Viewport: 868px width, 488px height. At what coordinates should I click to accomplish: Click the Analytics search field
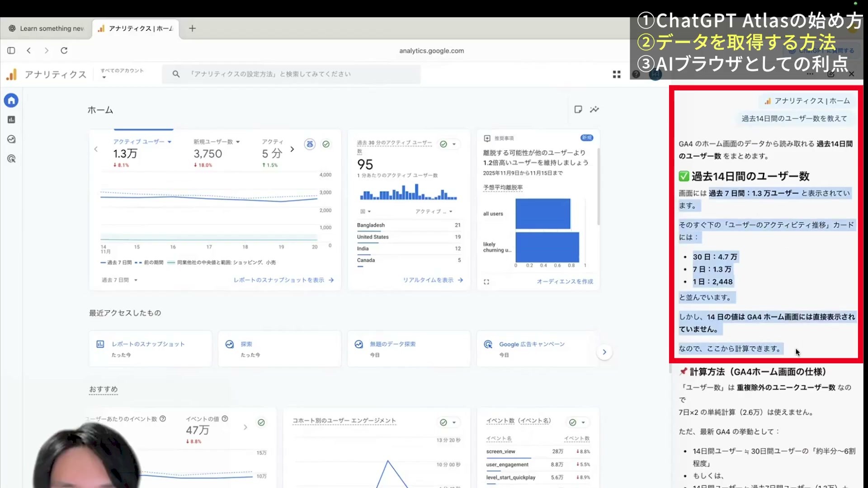292,74
